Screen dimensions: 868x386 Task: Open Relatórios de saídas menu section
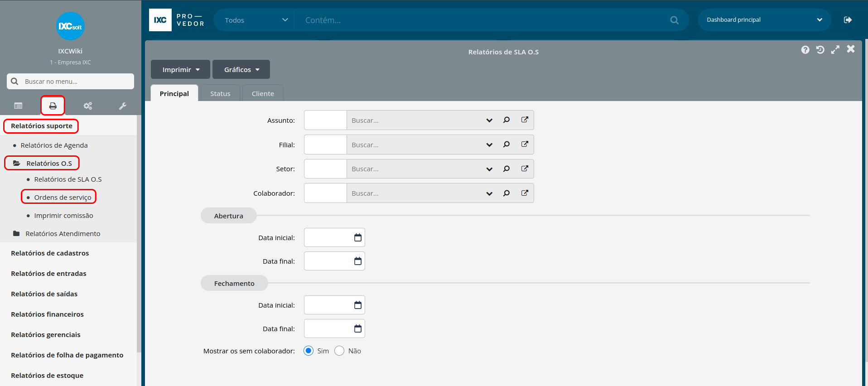coord(44,294)
